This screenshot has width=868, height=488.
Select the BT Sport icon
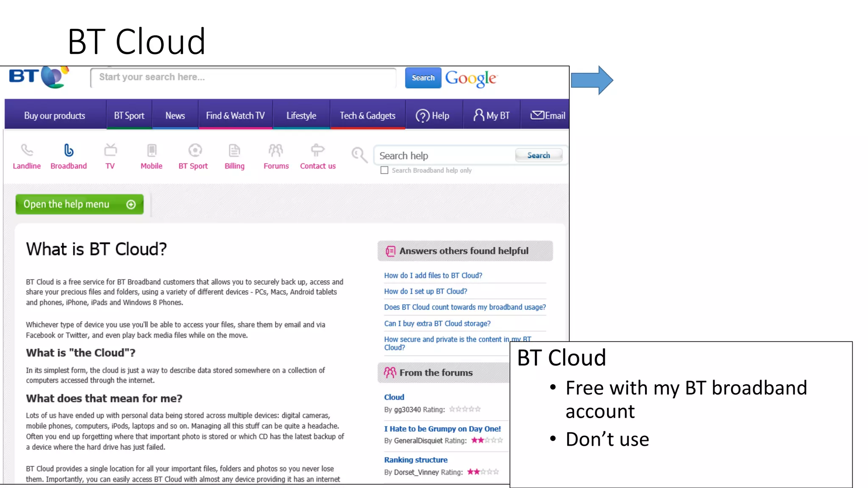195,150
